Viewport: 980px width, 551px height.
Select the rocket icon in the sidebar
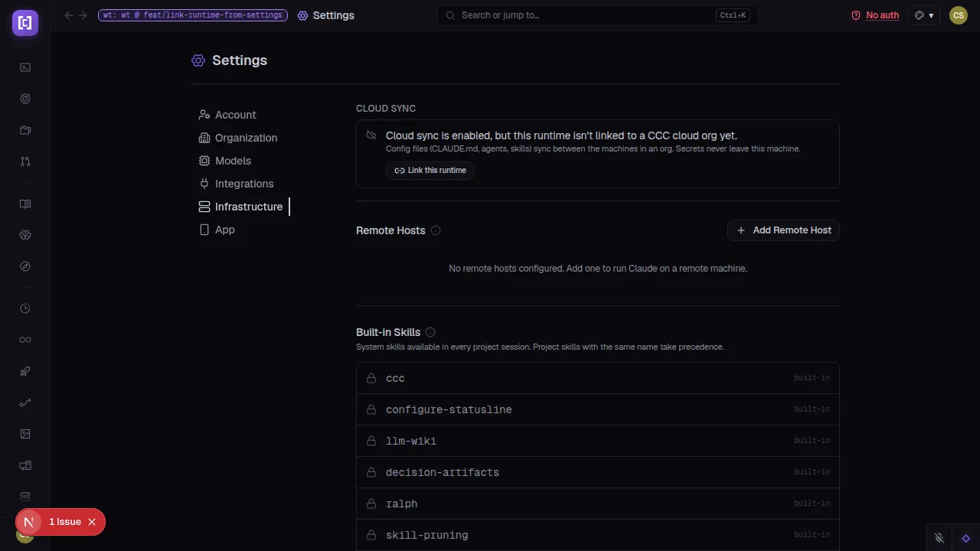pyautogui.click(x=25, y=371)
